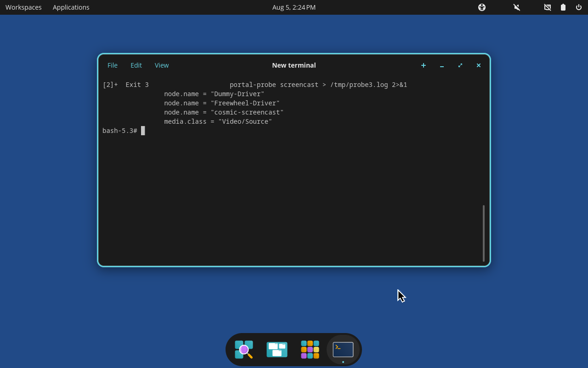This screenshot has height=368, width=588.
Task: Open the app library grid dock icon
Action: point(310,350)
